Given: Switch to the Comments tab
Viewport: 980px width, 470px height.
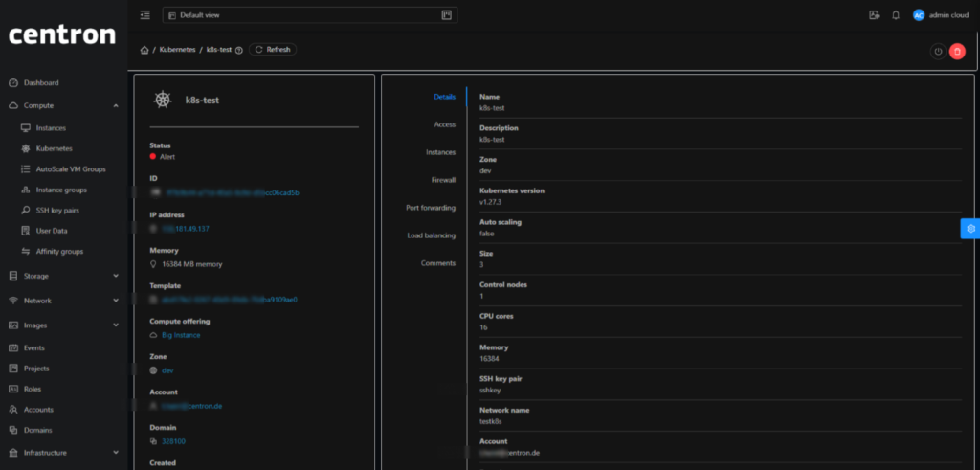Looking at the screenshot, I should [438, 263].
